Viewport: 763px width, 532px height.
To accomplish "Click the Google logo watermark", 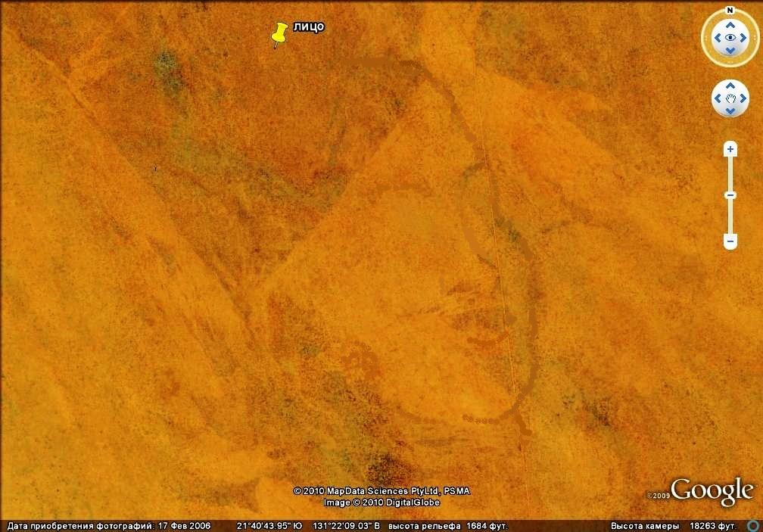I will pyautogui.click(x=712, y=491).
